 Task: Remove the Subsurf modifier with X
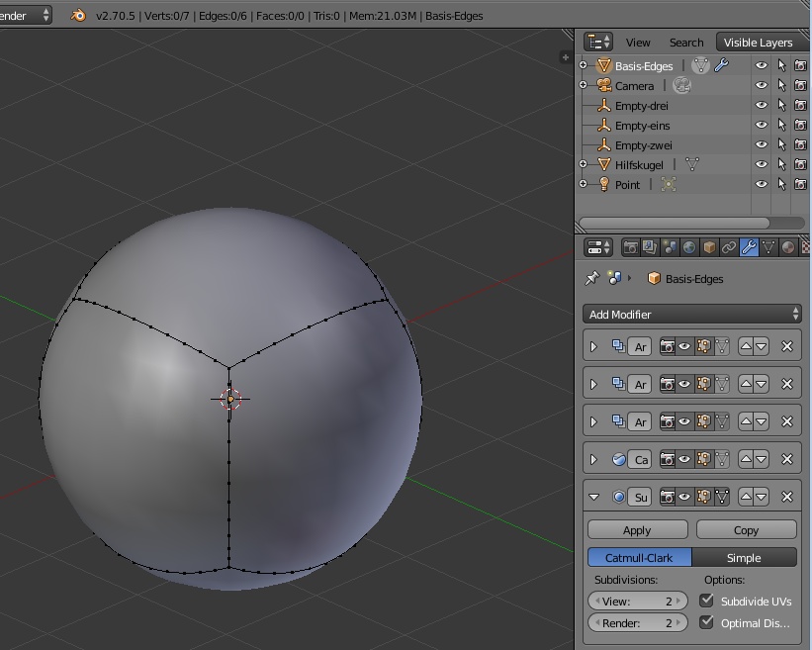pyautogui.click(x=787, y=497)
